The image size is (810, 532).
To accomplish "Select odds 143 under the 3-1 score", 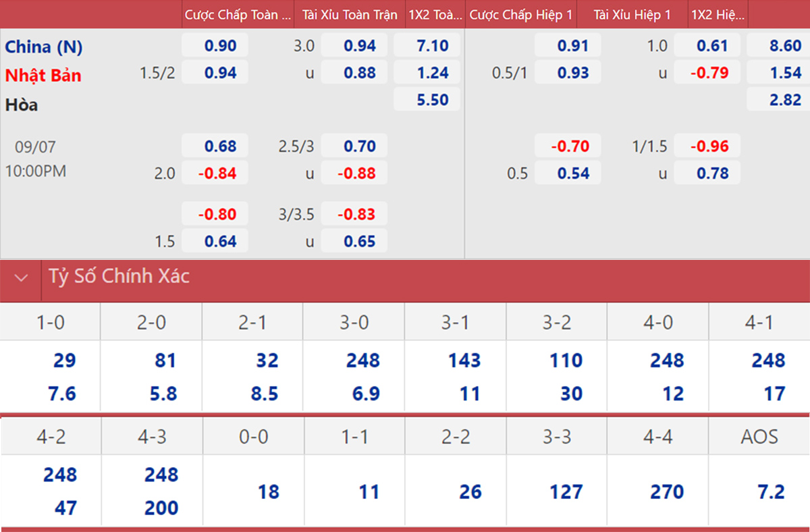I will tap(464, 361).
